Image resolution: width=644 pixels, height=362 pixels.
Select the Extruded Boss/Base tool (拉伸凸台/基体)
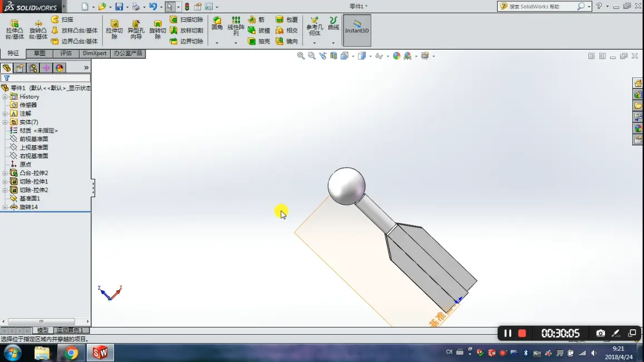(x=14, y=30)
